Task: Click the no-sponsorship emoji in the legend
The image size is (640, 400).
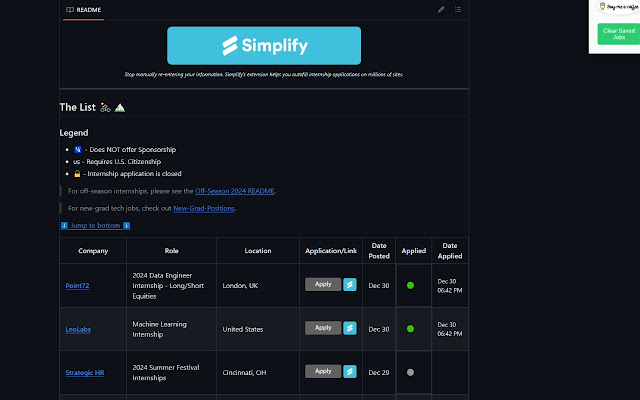Action: 78,150
